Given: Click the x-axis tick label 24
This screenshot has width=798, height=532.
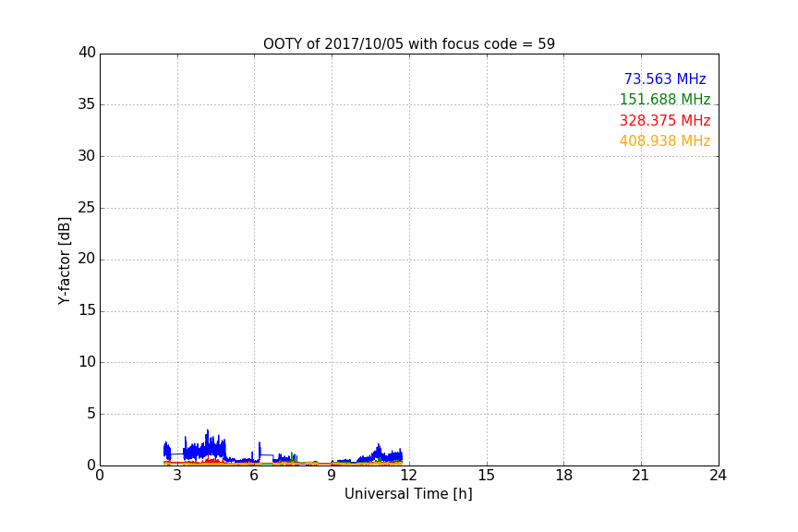Looking at the screenshot, I should point(718,476).
